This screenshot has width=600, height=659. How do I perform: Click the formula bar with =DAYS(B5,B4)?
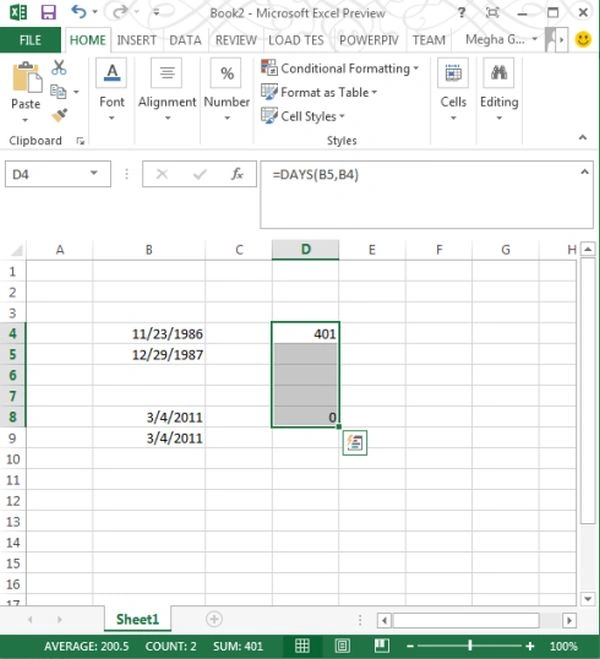tap(420, 195)
